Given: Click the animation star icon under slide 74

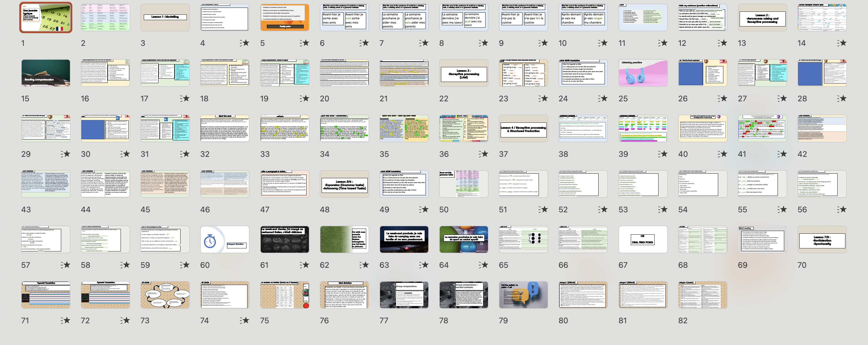Looking at the screenshot, I should [244, 320].
